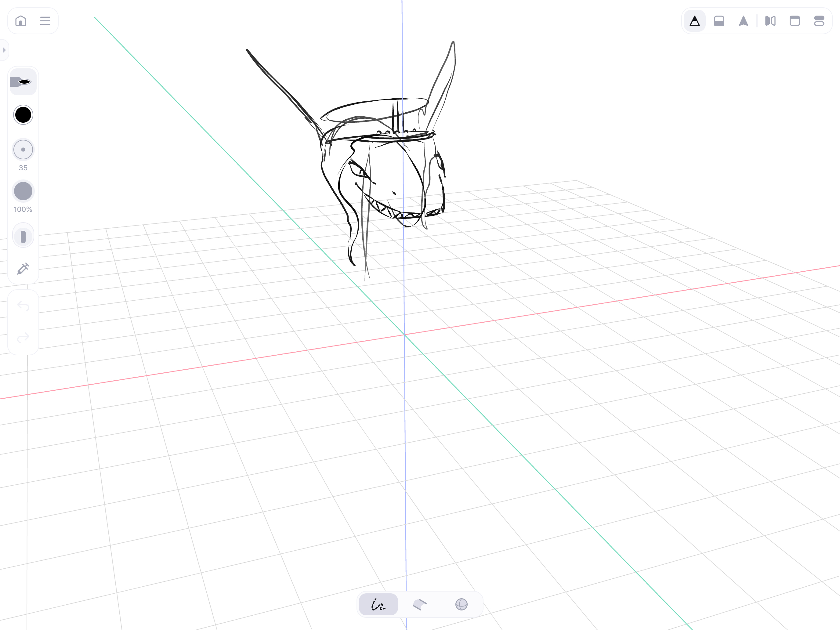Toggle the mirror symmetry icon
This screenshot has width=840, height=630.
click(x=770, y=21)
